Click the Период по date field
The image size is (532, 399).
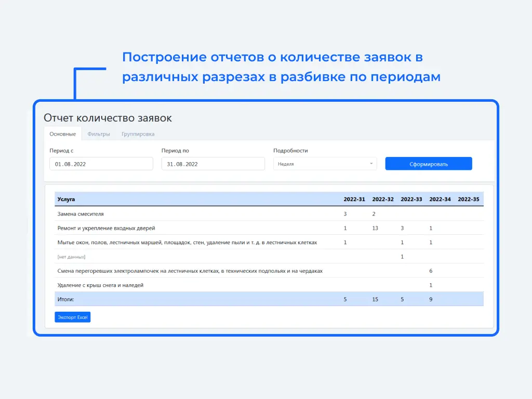[213, 164]
